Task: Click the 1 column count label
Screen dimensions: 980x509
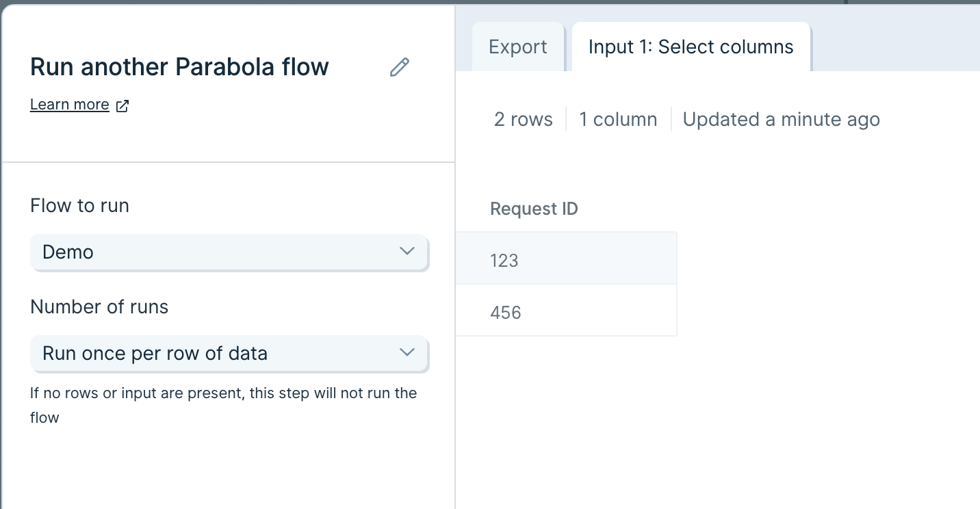Action: point(618,119)
